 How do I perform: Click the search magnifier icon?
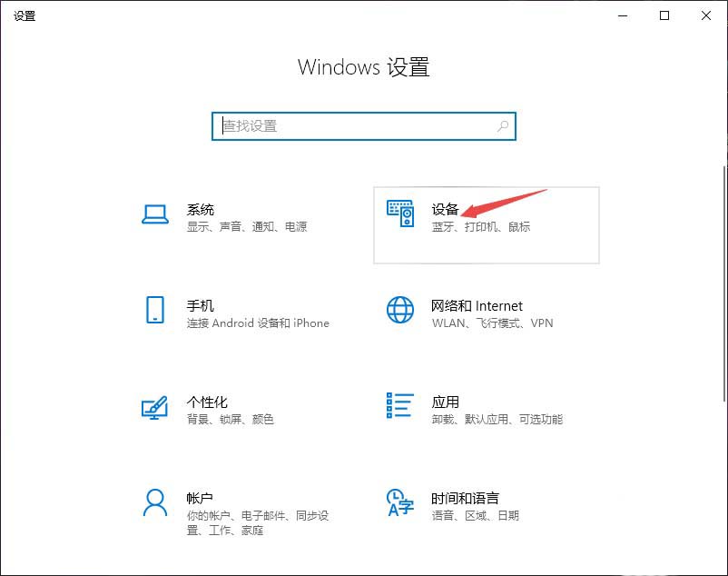[x=503, y=126]
